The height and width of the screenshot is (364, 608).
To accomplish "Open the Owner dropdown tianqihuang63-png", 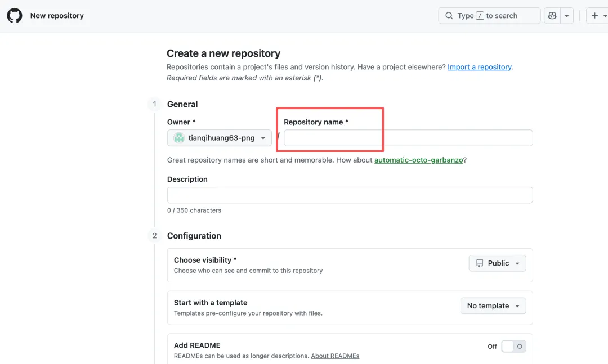I will 220,138.
